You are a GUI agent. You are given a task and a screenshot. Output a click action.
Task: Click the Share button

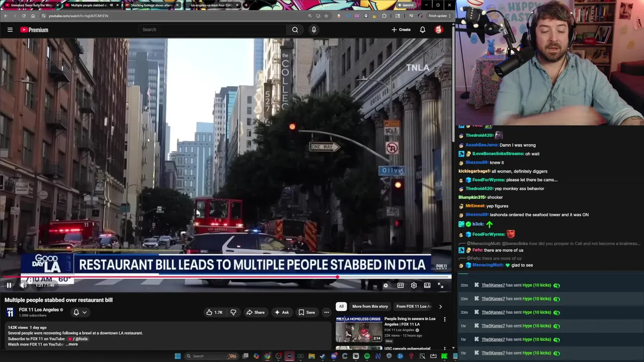point(255,312)
